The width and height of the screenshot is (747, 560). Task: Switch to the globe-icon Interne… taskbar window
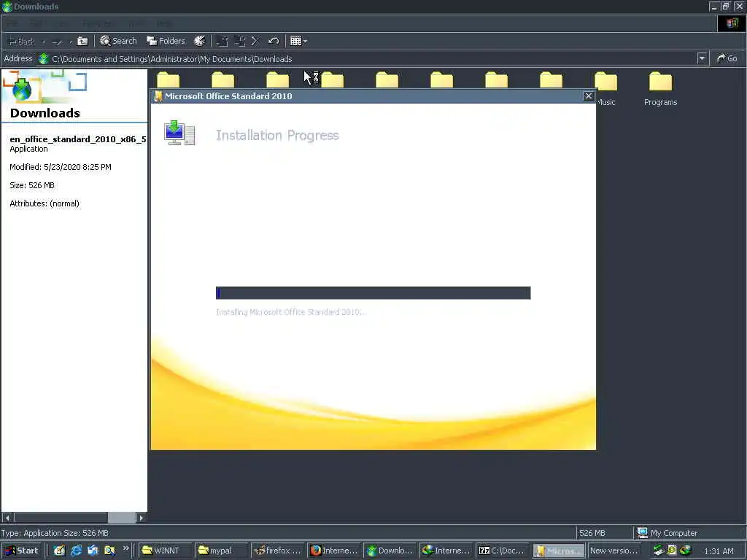click(x=446, y=551)
